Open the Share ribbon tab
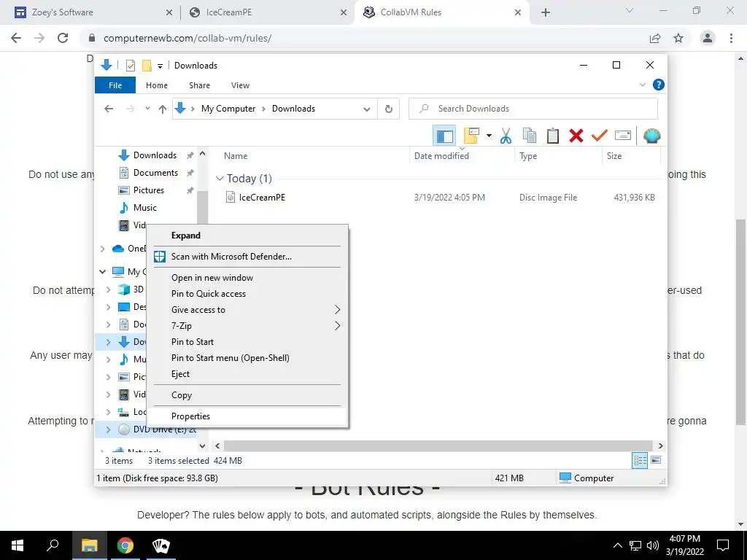This screenshot has width=747, height=560. coord(199,85)
